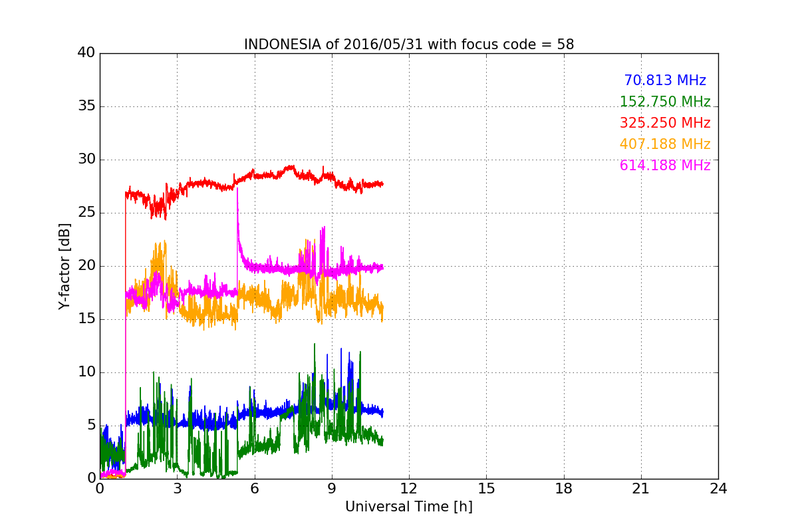This screenshot has width=798, height=532.
Task: Click the 152.750 MHz legend label
Action: (665, 102)
